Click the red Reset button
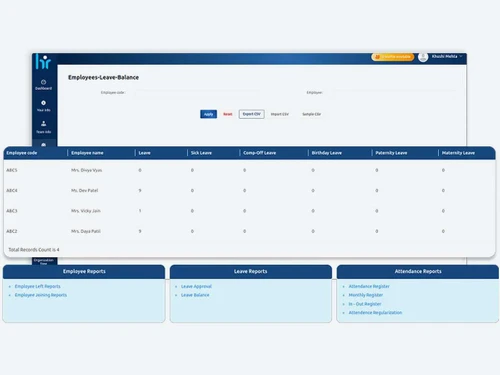 point(228,114)
